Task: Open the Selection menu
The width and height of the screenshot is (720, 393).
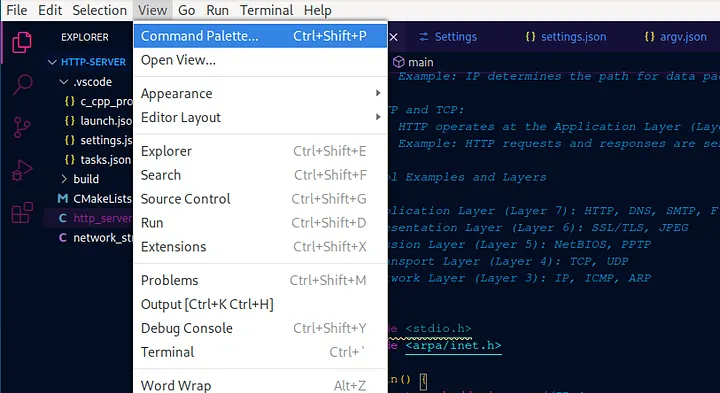Action: [x=100, y=10]
